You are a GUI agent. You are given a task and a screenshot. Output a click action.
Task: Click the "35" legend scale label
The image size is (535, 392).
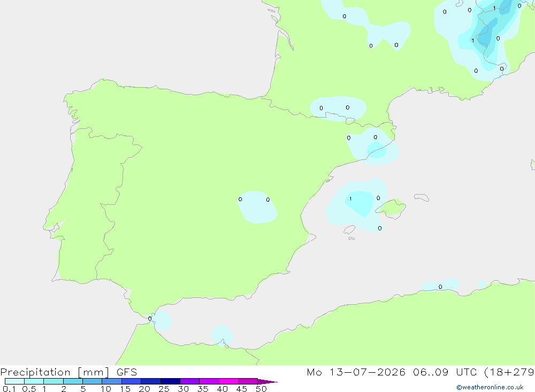coord(203,389)
